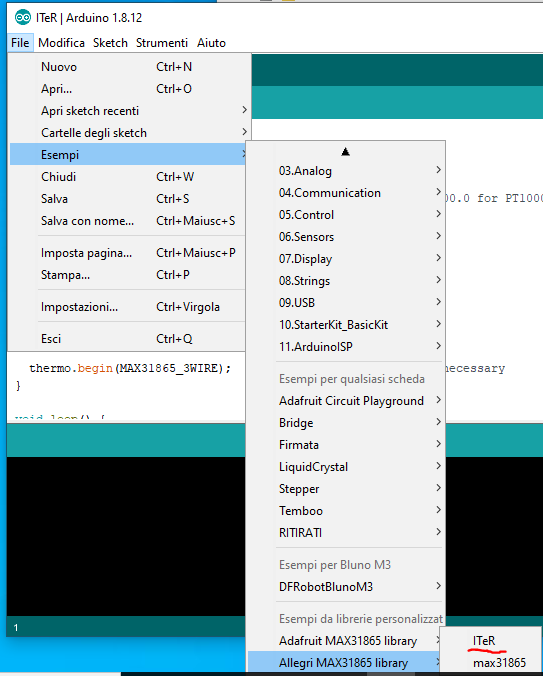This screenshot has height=676, width=543.
Task: Expand the 08.Strings examples
Action: point(346,281)
